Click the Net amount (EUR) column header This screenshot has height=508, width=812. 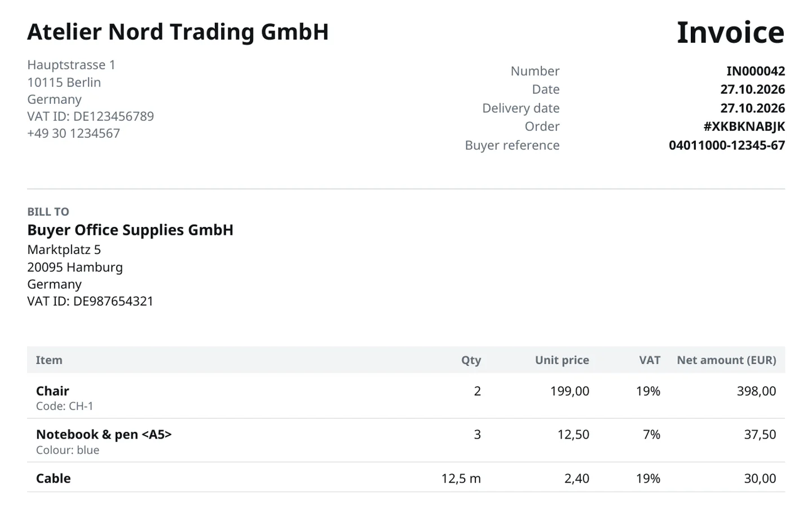coord(726,360)
